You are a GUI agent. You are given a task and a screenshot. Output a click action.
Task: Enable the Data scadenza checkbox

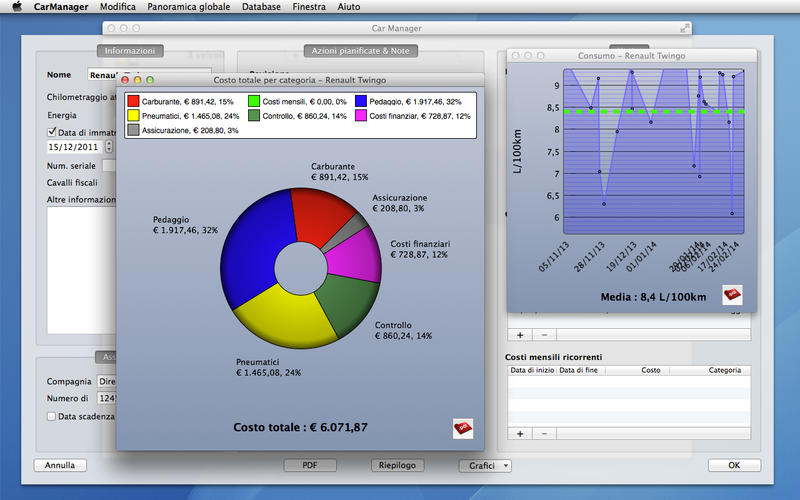53,416
